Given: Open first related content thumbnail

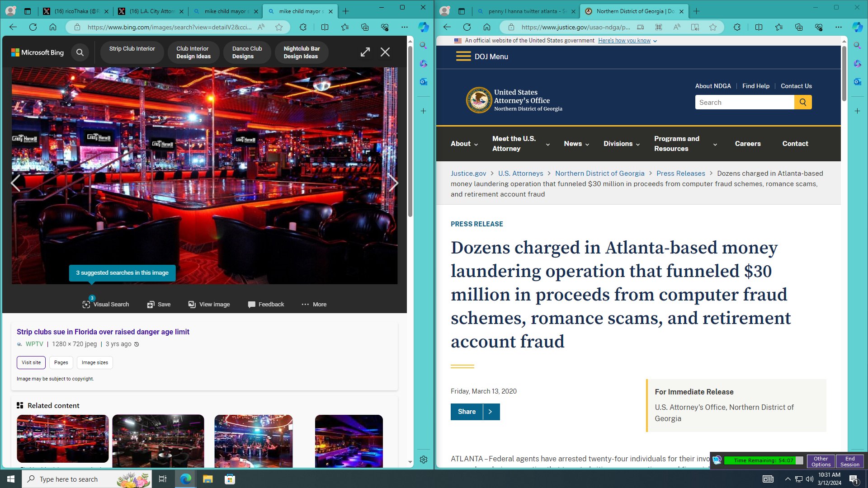Looking at the screenshot, I should (63, 439).
